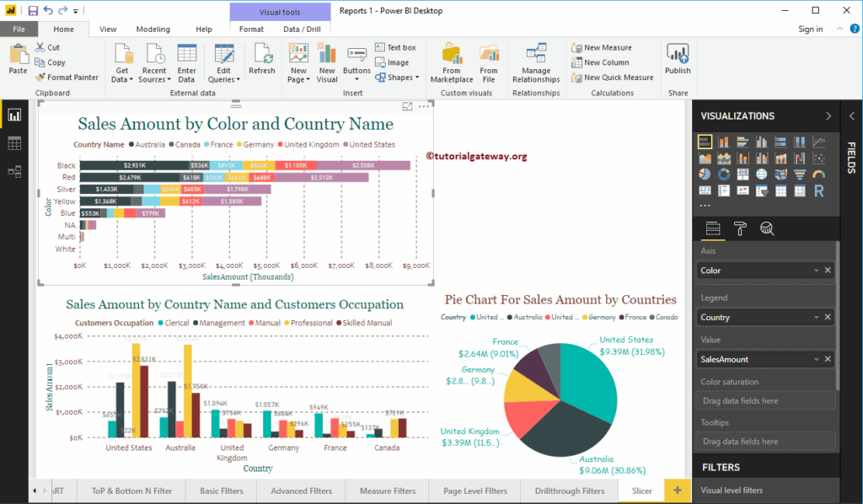Click the previous page tabs scroll arrow

coord(35,491)
